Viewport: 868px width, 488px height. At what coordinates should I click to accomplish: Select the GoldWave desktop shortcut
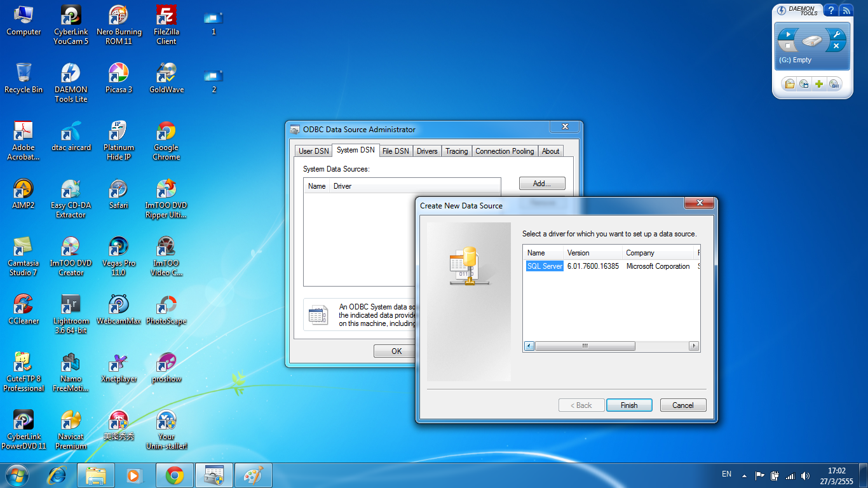166,78
